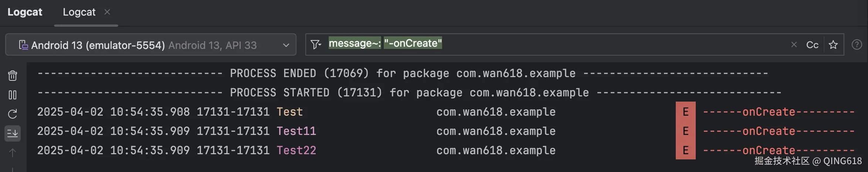Click the red E level badge for Test
This screenshot has height=172, width=868.
coord(686,111)
